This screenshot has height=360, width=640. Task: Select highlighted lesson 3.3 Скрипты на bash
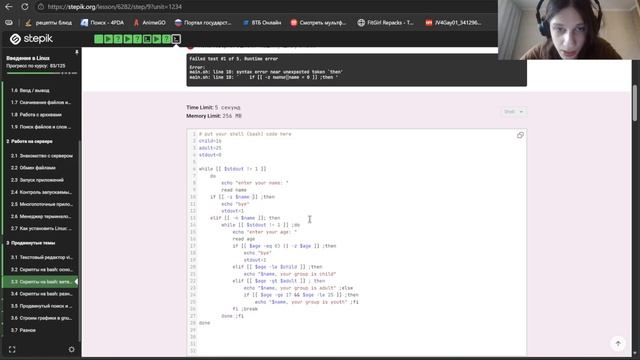click(x=40, y=282)
